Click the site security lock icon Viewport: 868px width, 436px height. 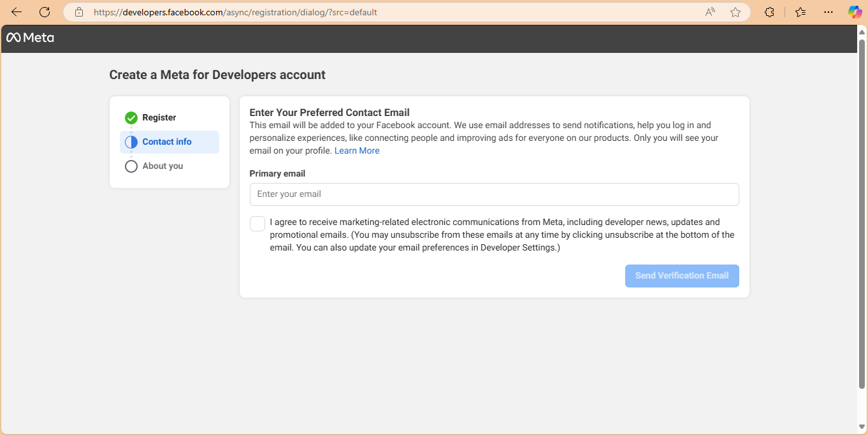tap(78, 11)
